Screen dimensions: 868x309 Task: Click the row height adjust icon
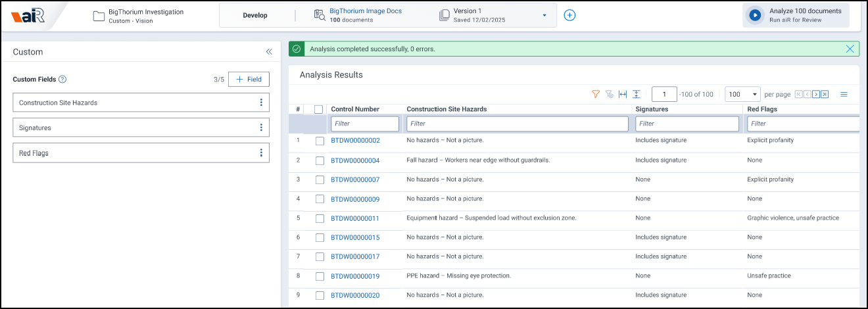click(636, 95)
